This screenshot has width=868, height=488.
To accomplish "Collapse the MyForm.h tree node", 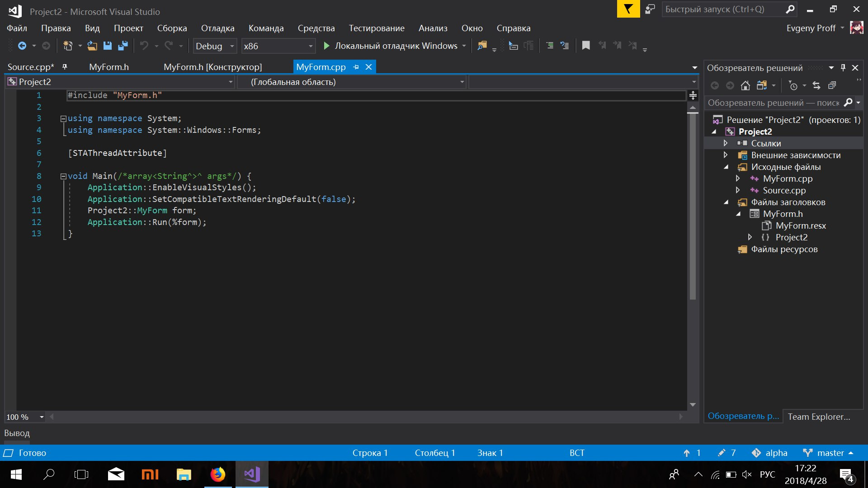I will (x=738, y=214).
